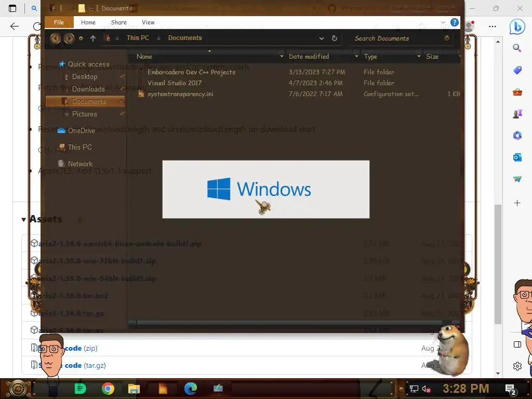
Task: Open Source code (tar.gz) link in Edge
Action: pyautogui.click(x=72, y=365)
